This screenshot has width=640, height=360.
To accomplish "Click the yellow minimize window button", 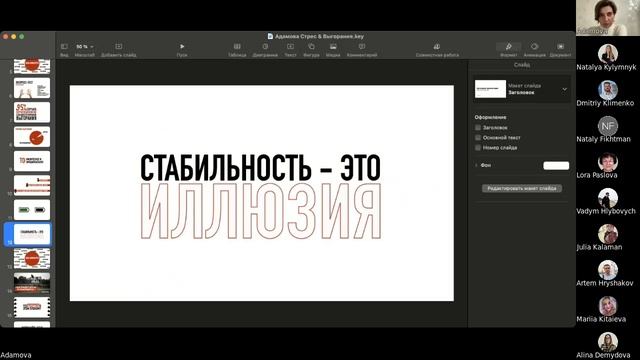I will pos(13,36).
